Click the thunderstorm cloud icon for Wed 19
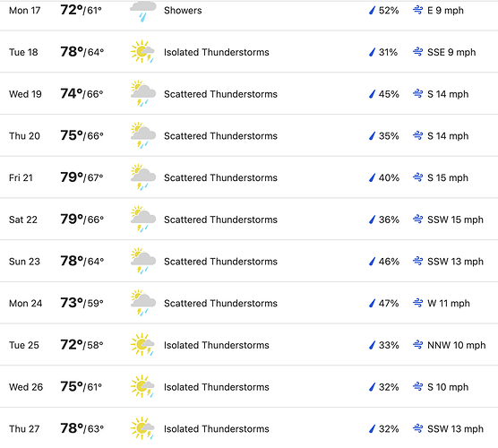The height and width of the screenshot is (448, 498). click(x=143, y=93)
